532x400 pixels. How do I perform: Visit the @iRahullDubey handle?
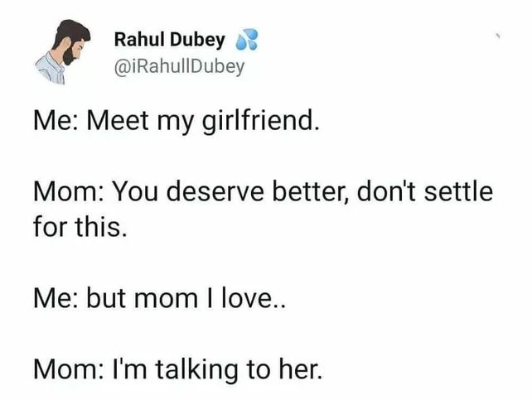pos(180,66)
